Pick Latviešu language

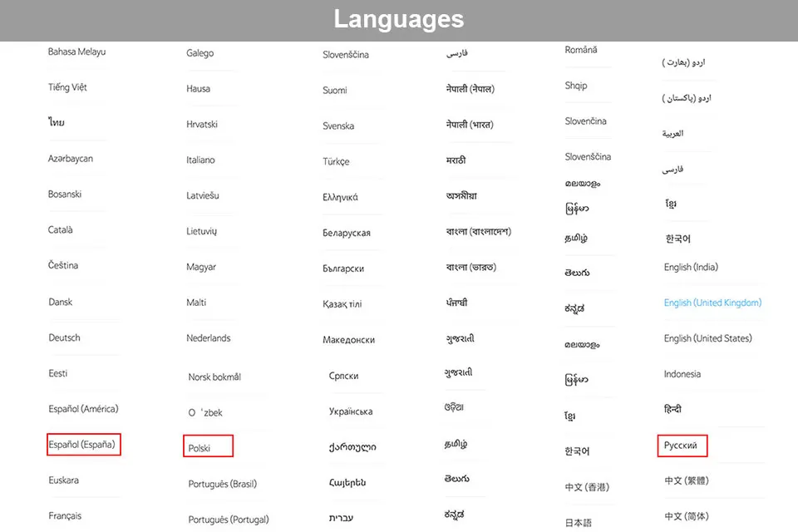pos(203,195)
